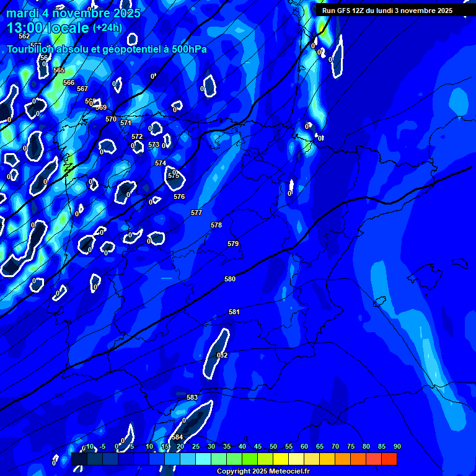Choose the yellow swatch between 50 and 55
476x476 pixels.
[x=281, y=459]
